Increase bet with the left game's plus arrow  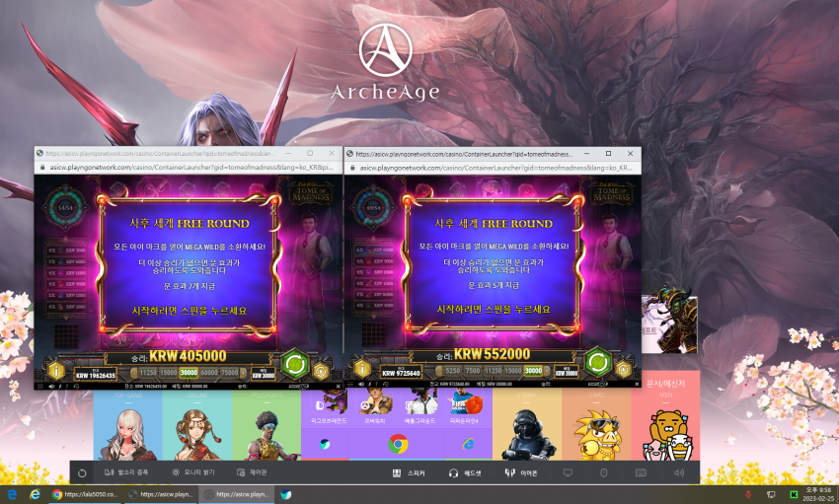tap(244, 373)
